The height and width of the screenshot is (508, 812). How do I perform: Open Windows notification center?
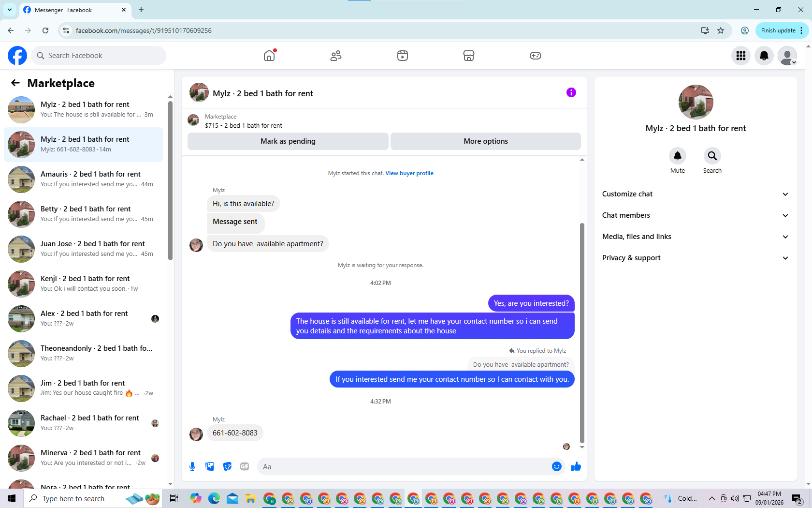point(797,498)
